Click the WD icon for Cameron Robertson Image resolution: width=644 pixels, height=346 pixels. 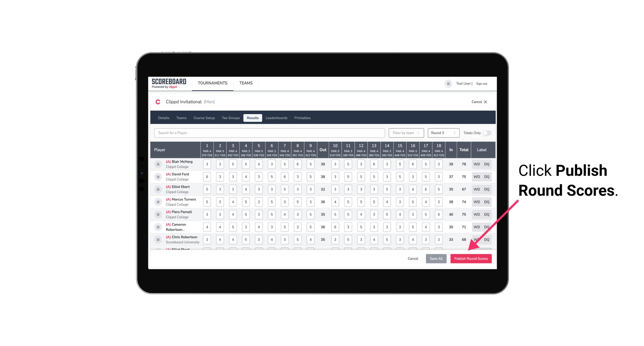(x=476, y=226)
